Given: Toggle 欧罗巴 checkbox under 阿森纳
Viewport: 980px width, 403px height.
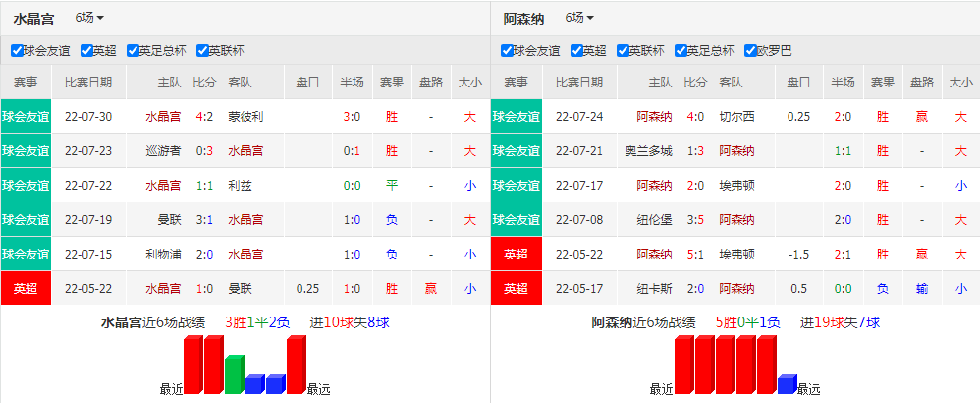Looking at the screenshot, I should [750, 51].
